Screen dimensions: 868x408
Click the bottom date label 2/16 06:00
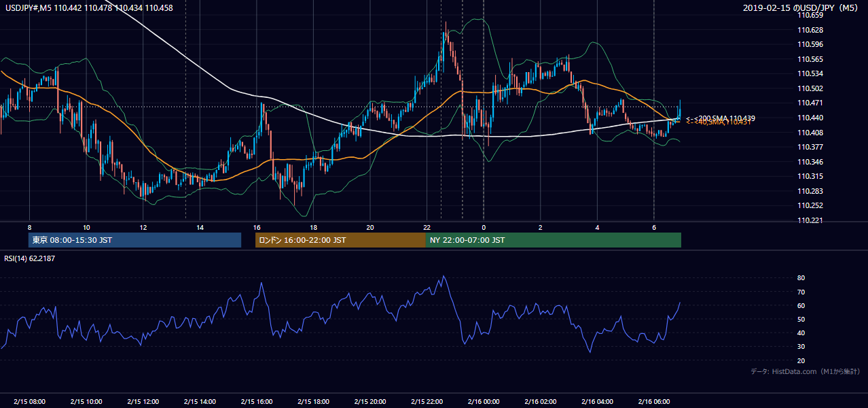click(654, 402)
